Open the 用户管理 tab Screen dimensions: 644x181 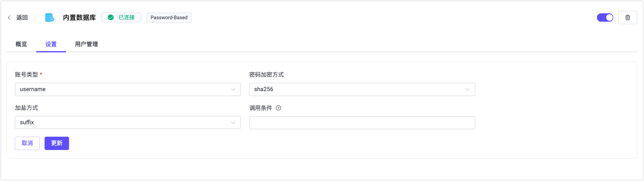(86, 44)
